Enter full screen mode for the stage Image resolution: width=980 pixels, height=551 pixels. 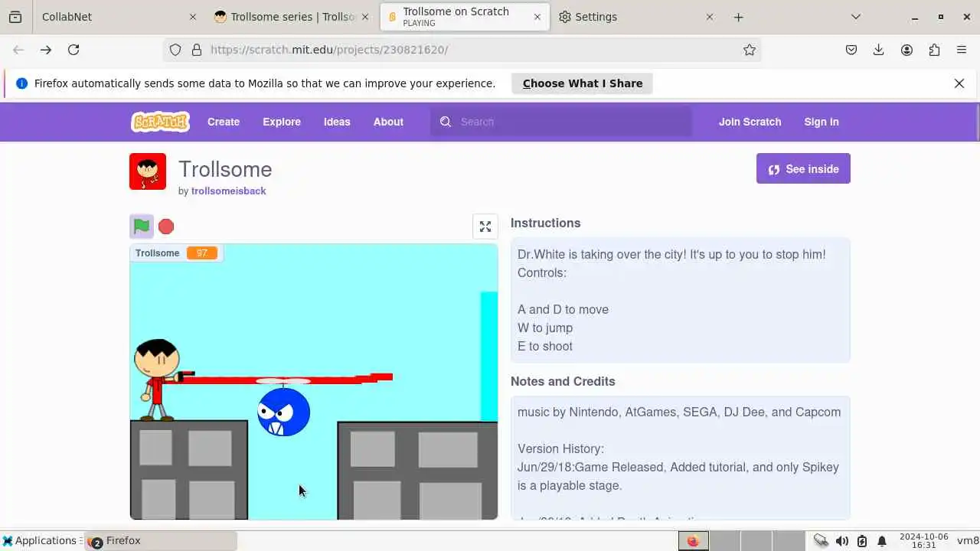pos(485,227)
